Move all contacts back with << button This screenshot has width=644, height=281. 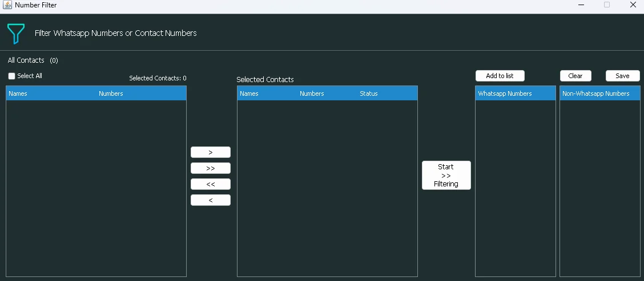click(x=210, y=184)
